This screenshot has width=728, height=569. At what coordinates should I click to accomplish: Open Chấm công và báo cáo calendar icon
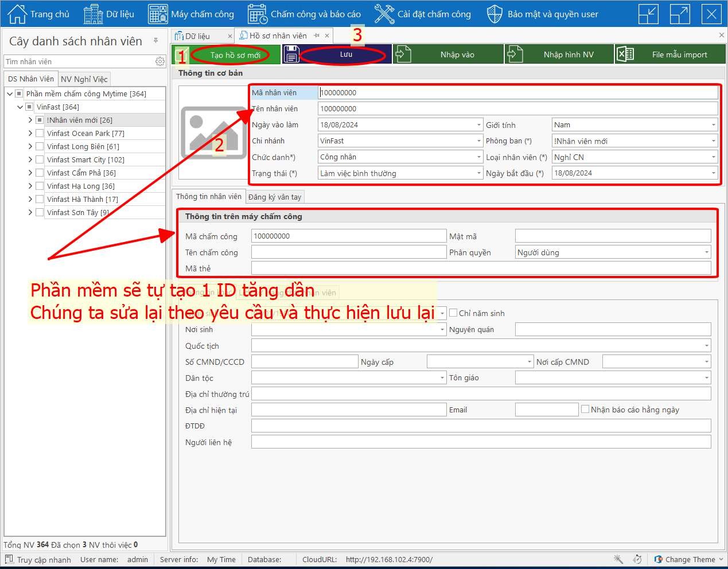coord(258,14)
